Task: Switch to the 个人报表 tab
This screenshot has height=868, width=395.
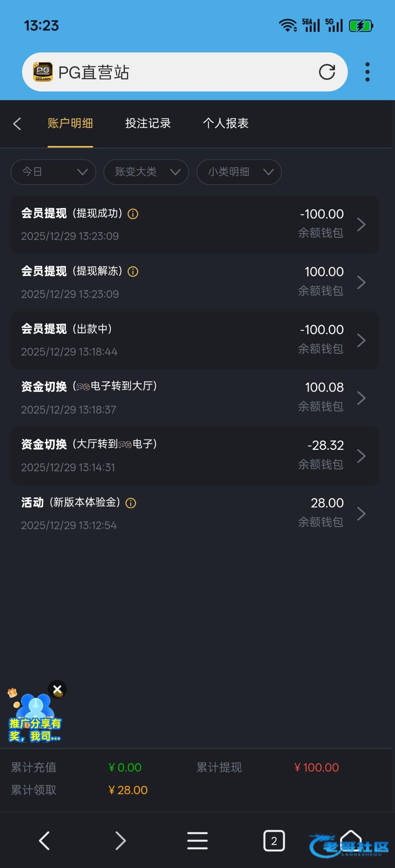Action: pos(226,123)
